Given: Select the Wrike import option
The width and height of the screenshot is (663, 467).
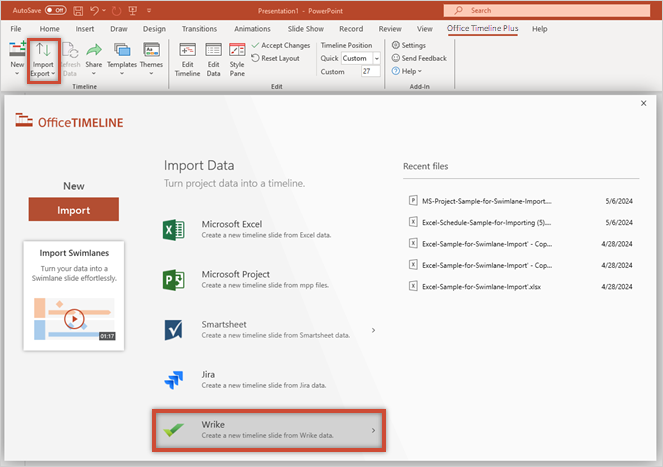Looking at the screenshot, I should 269,430.
